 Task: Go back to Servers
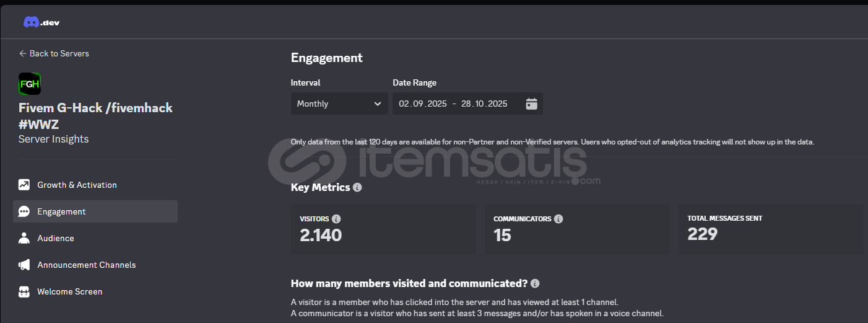[54, 53]
